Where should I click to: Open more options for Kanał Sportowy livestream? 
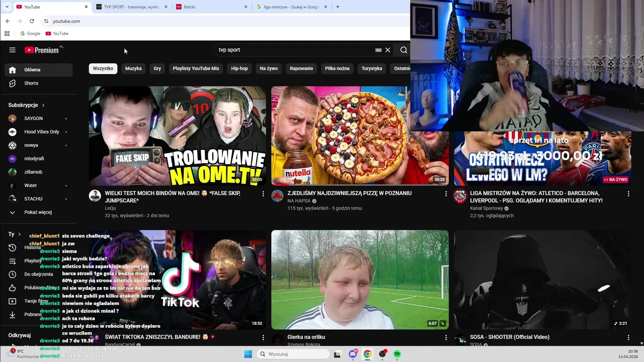point(628,194)
